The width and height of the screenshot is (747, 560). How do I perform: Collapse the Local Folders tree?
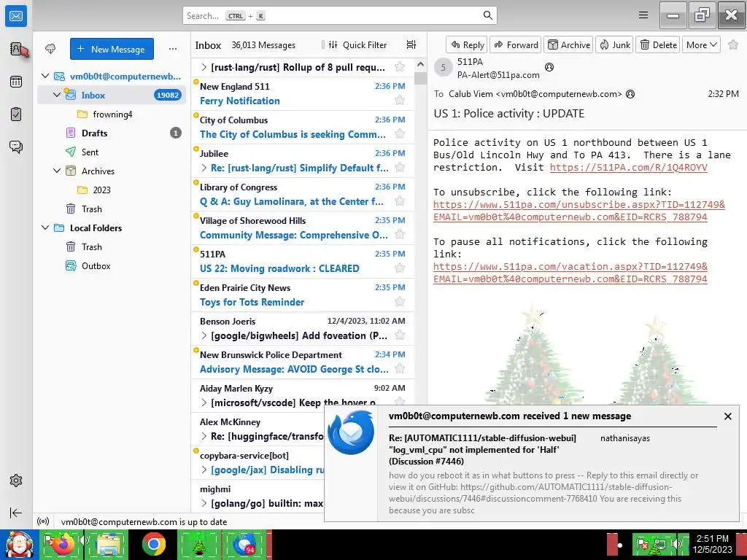(45, 227)
